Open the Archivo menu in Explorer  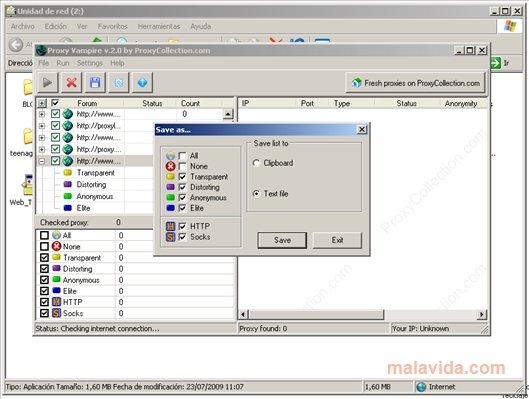(x=23, y=26)
